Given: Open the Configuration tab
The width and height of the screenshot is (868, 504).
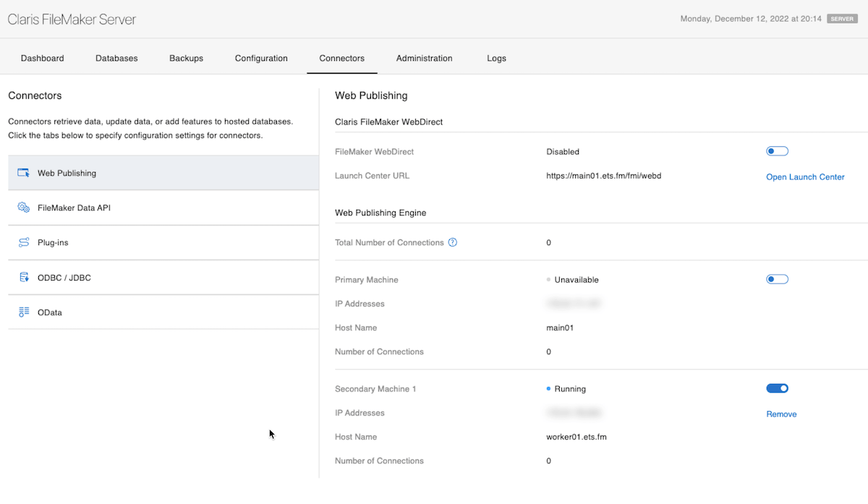Looking at the screenshot, I should 261,59.
